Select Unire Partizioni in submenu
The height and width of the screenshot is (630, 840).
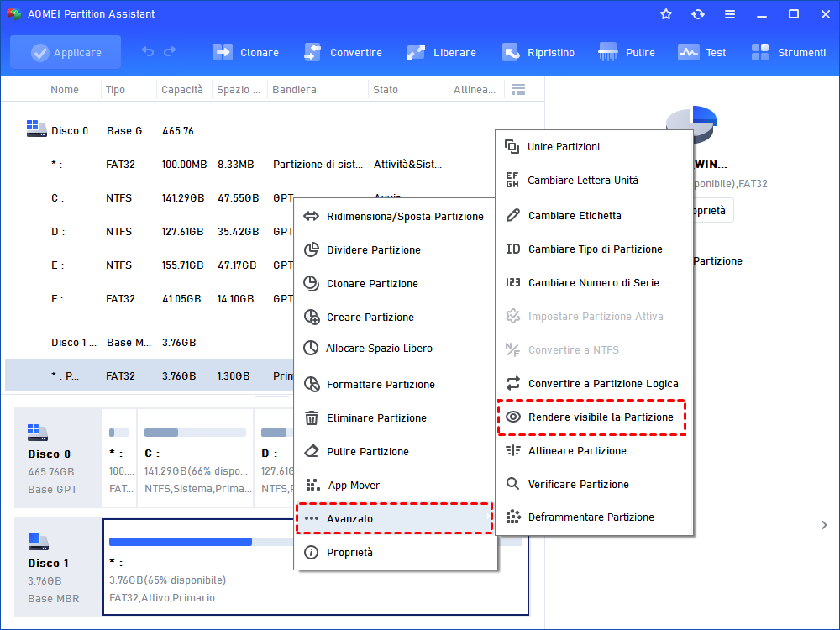[594, 147]
